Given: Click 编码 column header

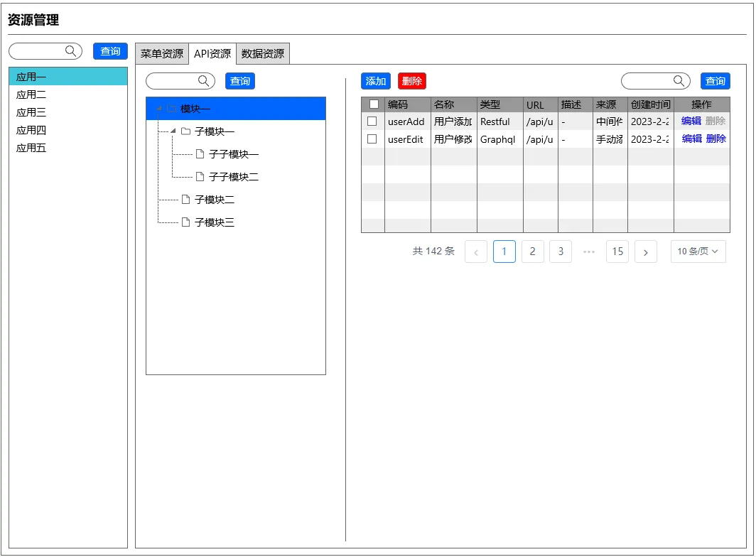Looking at the screenshot, I should [408, 104].
